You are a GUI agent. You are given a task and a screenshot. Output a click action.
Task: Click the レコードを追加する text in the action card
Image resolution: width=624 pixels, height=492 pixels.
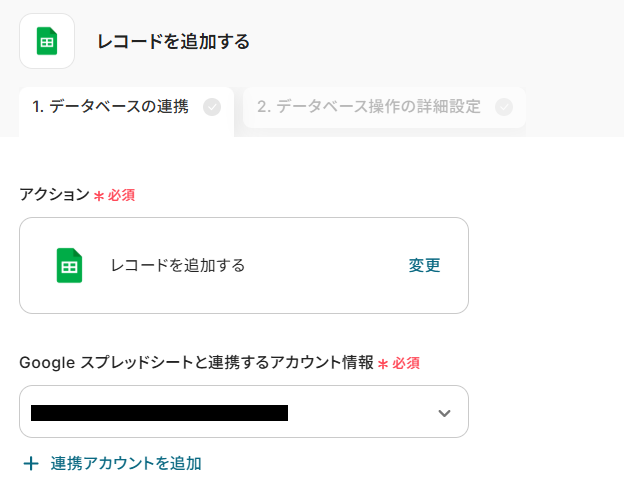[x=178, y=266]
